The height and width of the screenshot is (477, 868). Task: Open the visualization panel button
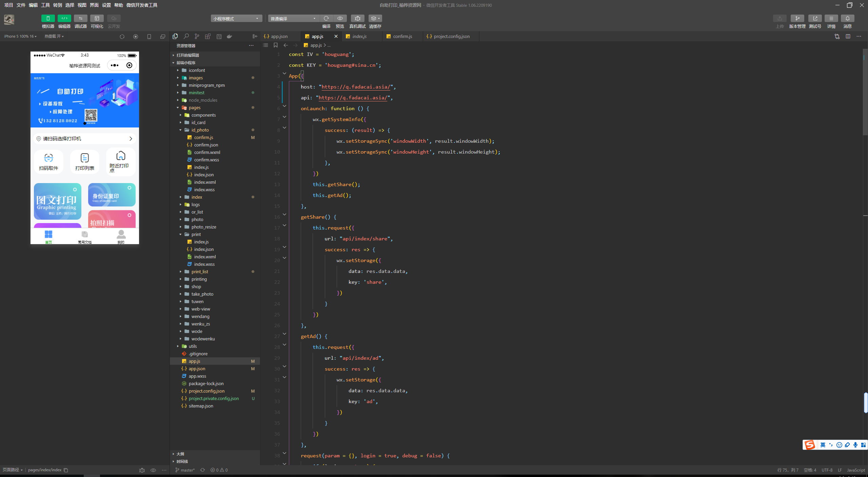[x=97, y=18]
